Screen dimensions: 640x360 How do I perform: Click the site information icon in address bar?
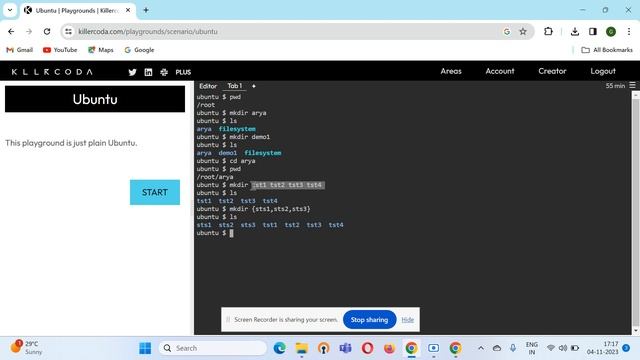69,31
